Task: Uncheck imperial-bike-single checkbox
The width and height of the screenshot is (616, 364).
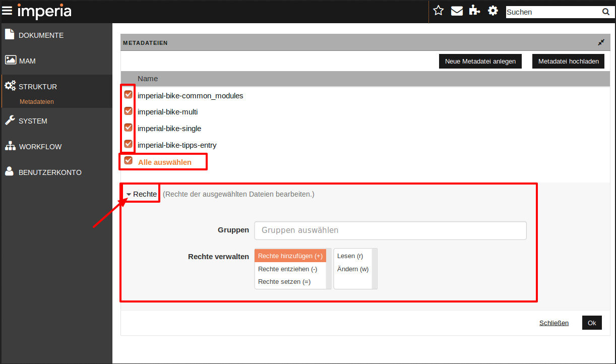Action: click(x=129, y=127)
